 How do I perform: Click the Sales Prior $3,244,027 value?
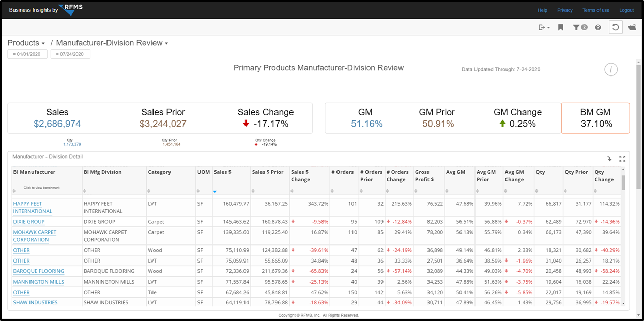163,124
